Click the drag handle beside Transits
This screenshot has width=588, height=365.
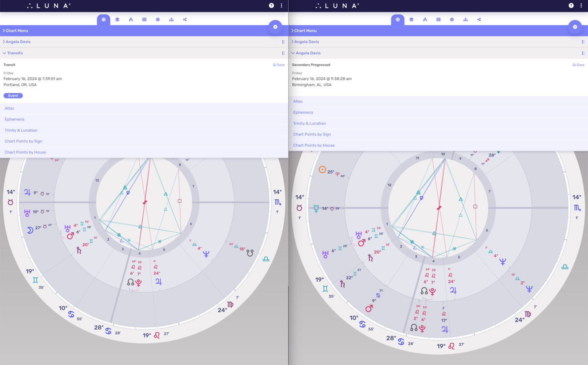pos(283,53)
